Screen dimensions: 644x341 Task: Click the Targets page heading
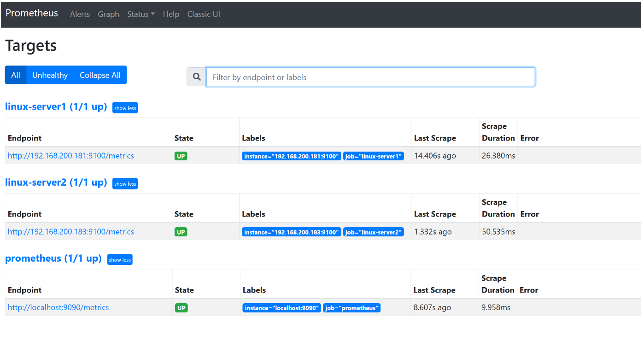click(31, 46)
